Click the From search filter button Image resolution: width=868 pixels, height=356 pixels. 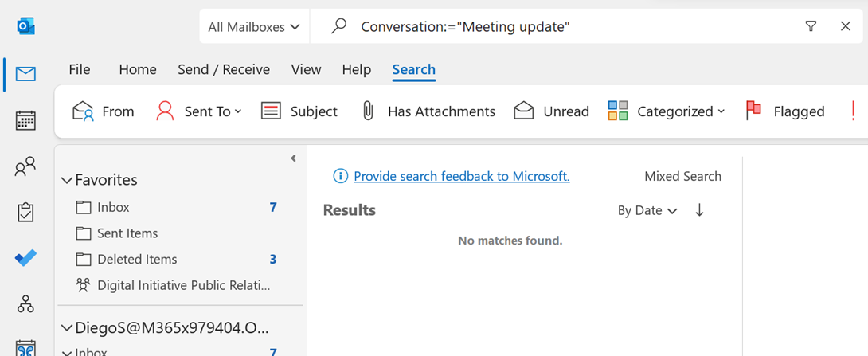104,111
